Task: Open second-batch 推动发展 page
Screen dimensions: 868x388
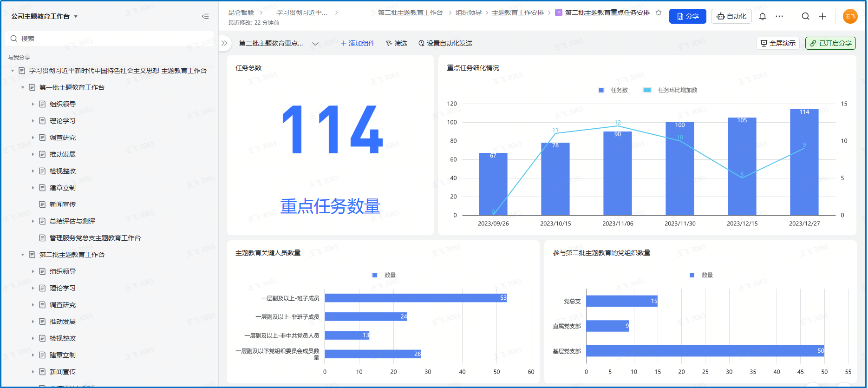Action: tap(63, 322)
